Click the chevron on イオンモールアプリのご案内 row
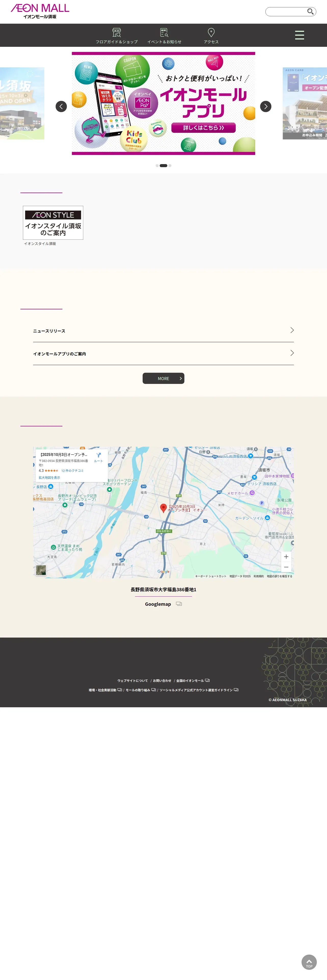The image size is (327, 980). (x=292, y=353)
